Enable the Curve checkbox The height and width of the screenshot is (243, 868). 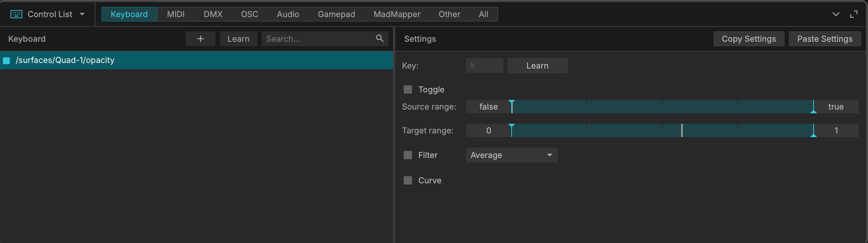coord(408,180)
